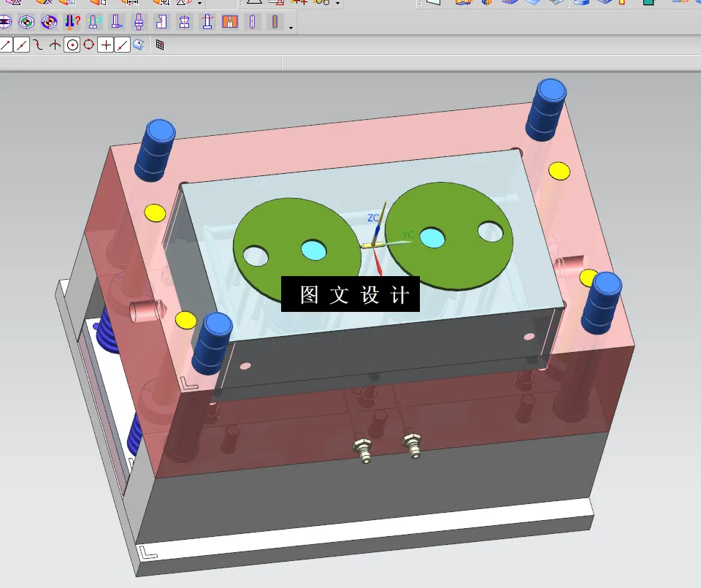Select the Line tool in the sketch toolbar
701x588 pixels.
click(x=9, y=44)
